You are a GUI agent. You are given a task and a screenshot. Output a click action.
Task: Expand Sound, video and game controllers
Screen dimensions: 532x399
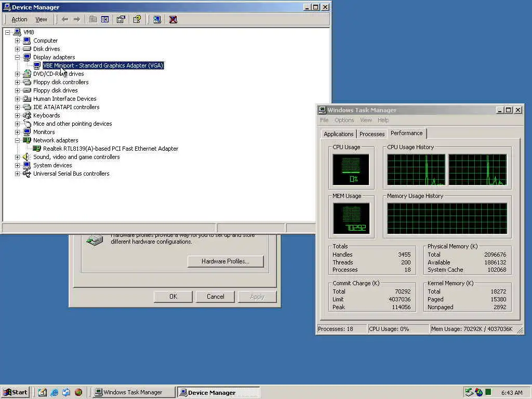pyautogui.click(x=17, y=157)
